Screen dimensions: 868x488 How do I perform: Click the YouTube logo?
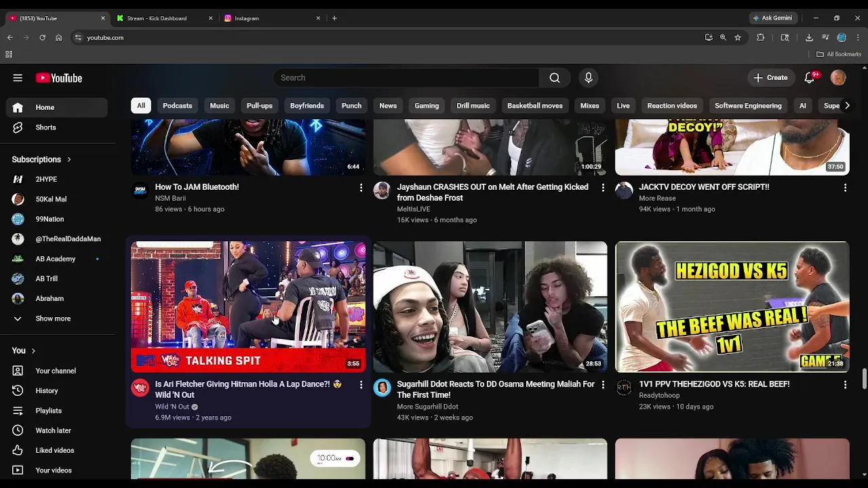(x=59, y=78)
